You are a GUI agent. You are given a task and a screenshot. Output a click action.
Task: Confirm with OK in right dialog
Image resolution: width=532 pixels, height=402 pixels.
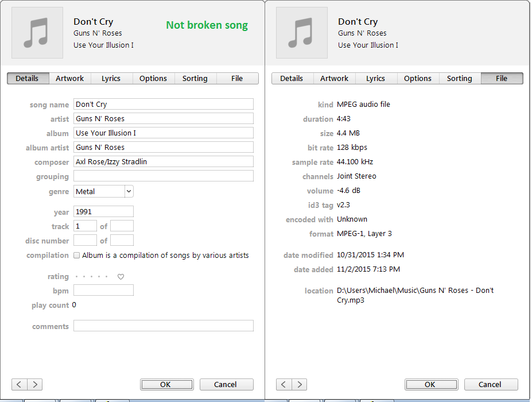click(x=431, y=384)
